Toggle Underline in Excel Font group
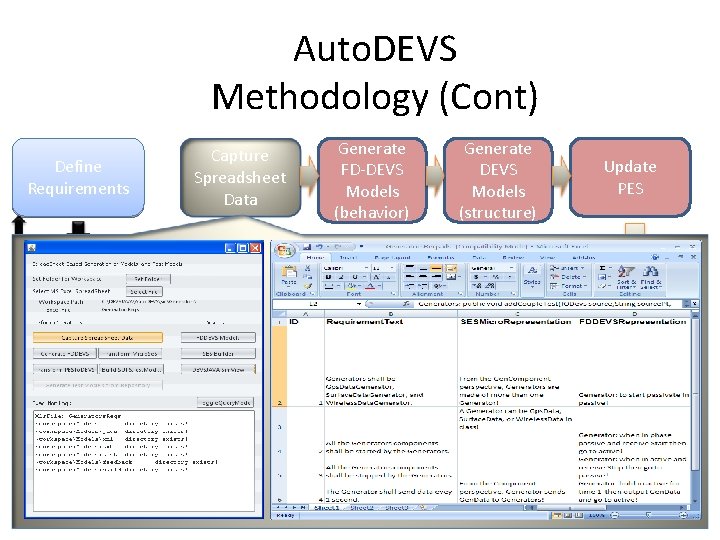The height and width of the screenshot is (540, 720). click(354, 277)
